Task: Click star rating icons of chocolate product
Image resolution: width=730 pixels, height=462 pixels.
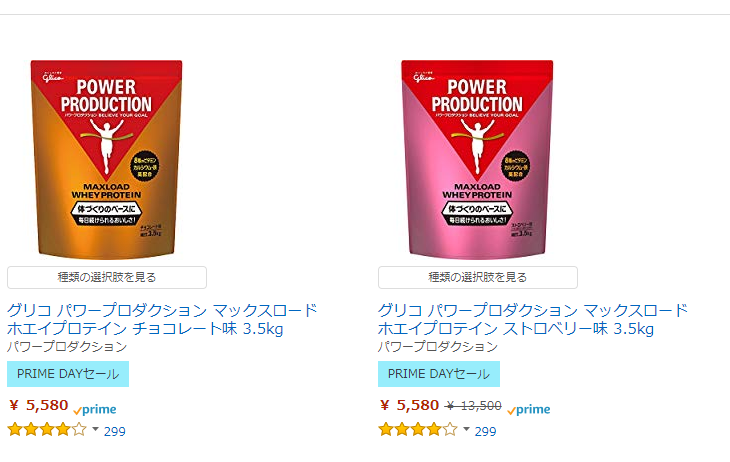Action: [47, 429]
